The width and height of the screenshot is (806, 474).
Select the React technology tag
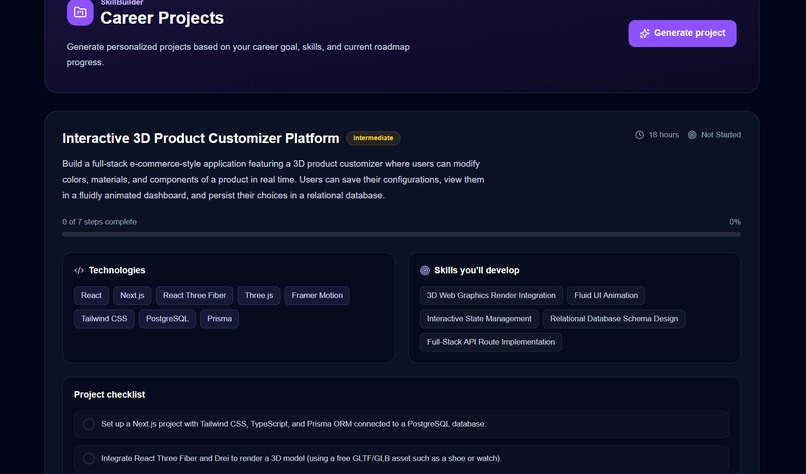pos(91,296)
